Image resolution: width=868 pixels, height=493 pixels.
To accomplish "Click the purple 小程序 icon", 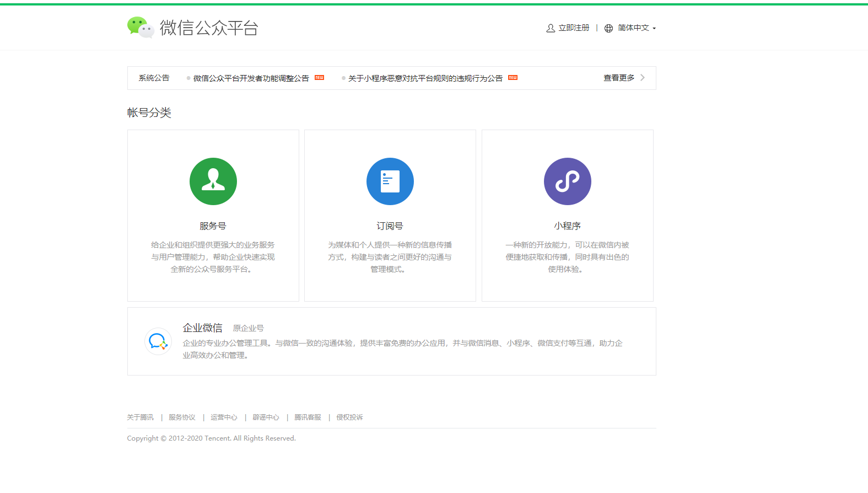I will [568, 181].
